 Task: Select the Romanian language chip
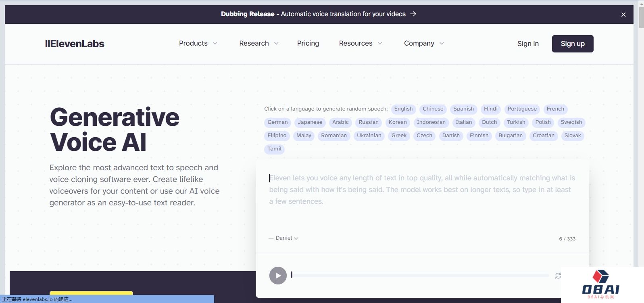(x=334, y=136)
